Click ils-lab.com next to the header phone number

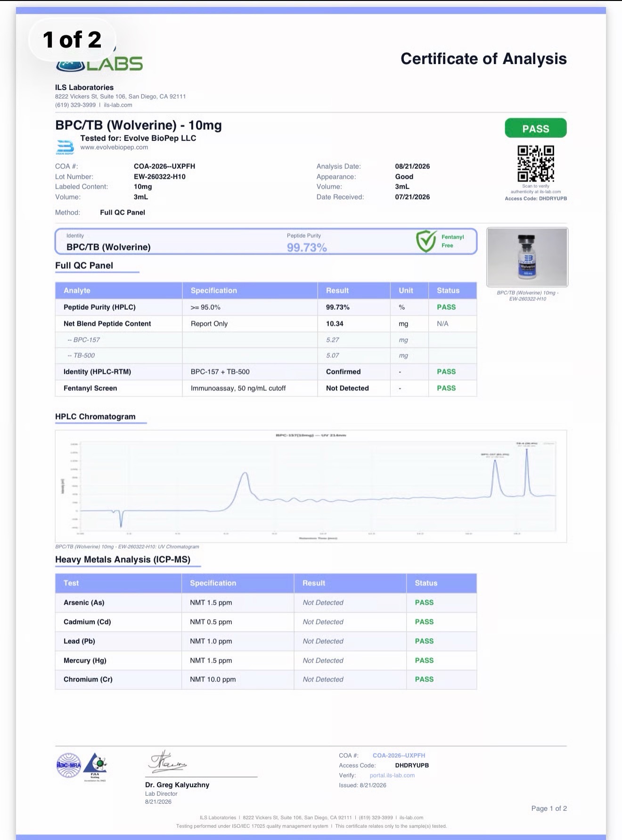(x=118, y=105)
